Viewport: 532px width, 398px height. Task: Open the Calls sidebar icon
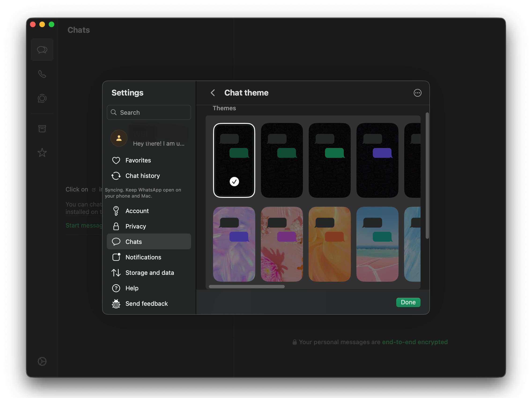42,74
